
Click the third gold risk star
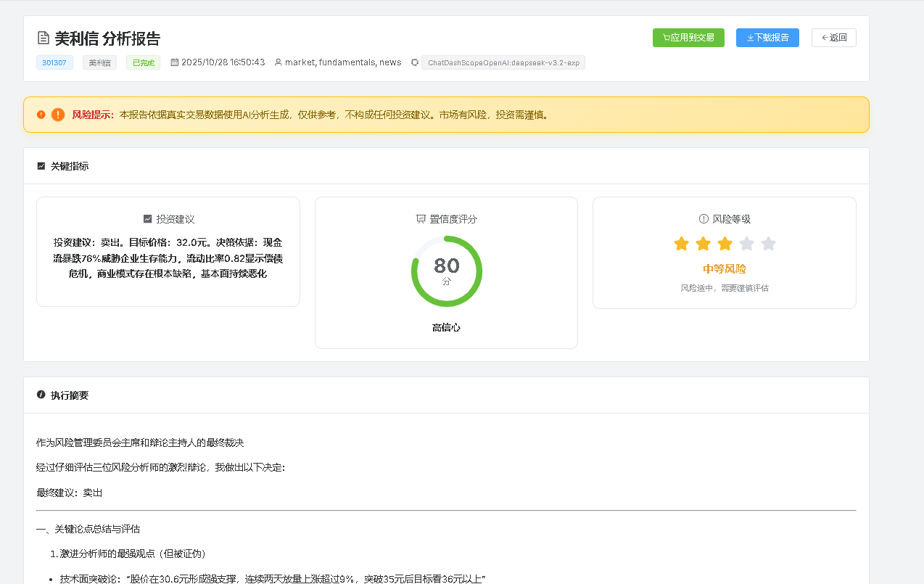click(725, 244)
